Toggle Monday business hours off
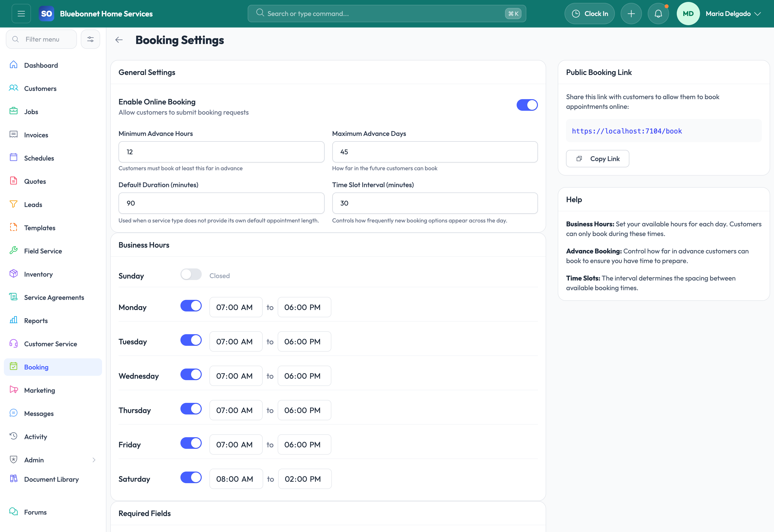The image size is (774, 532). [x=191, y=306]
